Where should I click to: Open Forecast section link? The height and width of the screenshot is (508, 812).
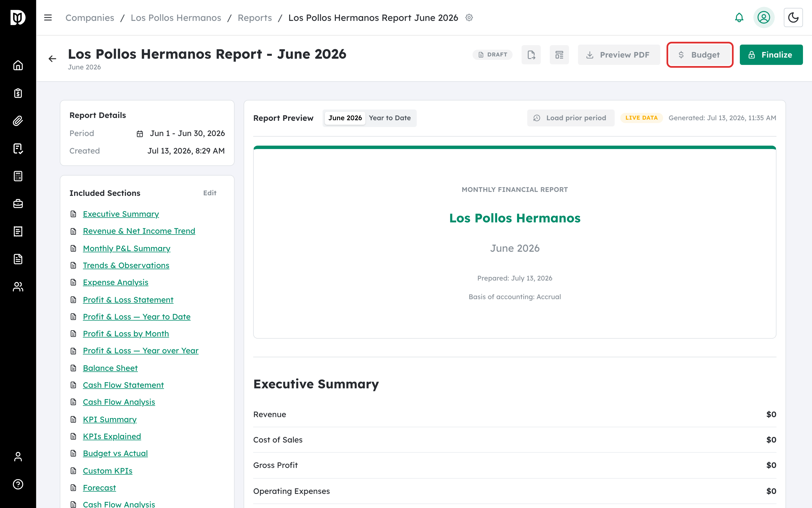click(99, 487)
